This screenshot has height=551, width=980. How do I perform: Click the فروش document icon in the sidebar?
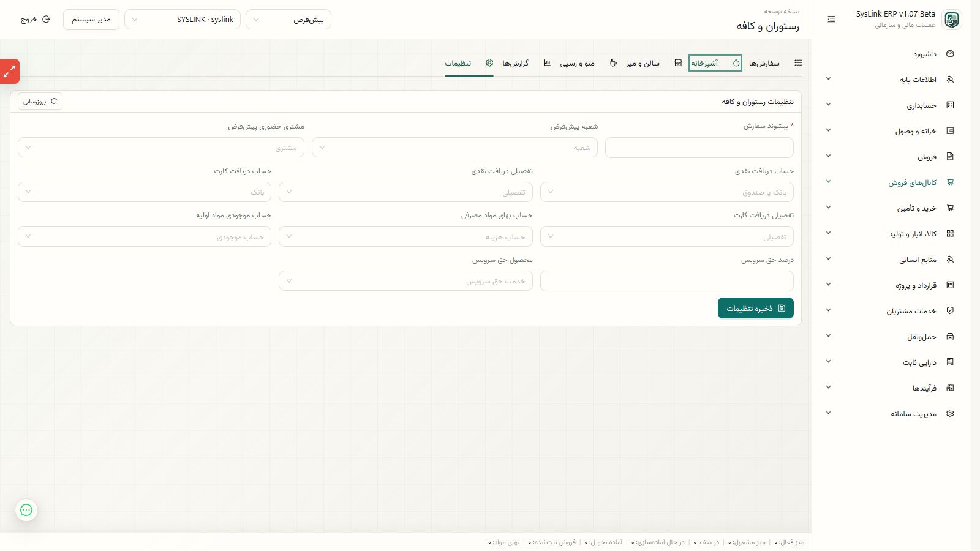(x=950, y=157)
